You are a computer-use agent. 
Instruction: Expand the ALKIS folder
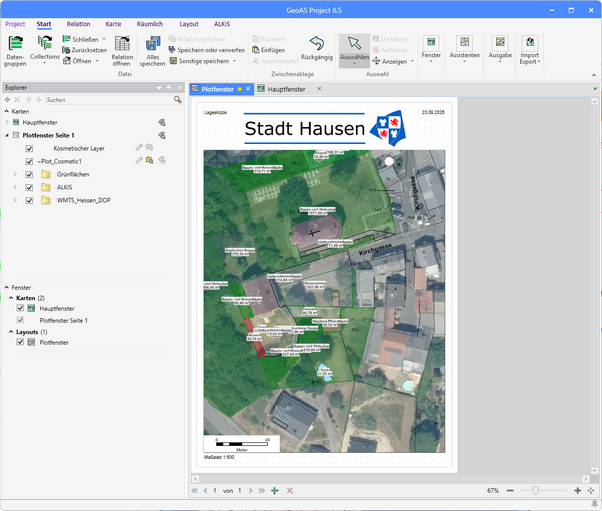(x=15, y=187)
